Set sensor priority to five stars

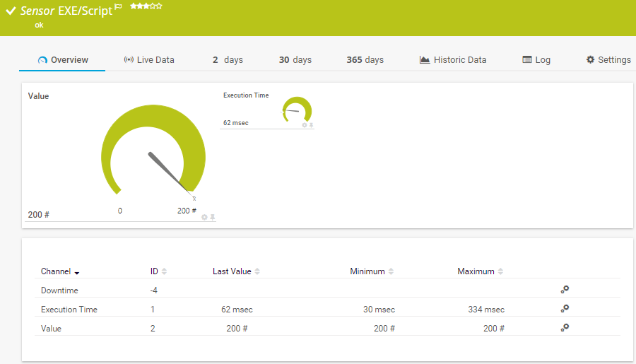pos(159,6)
